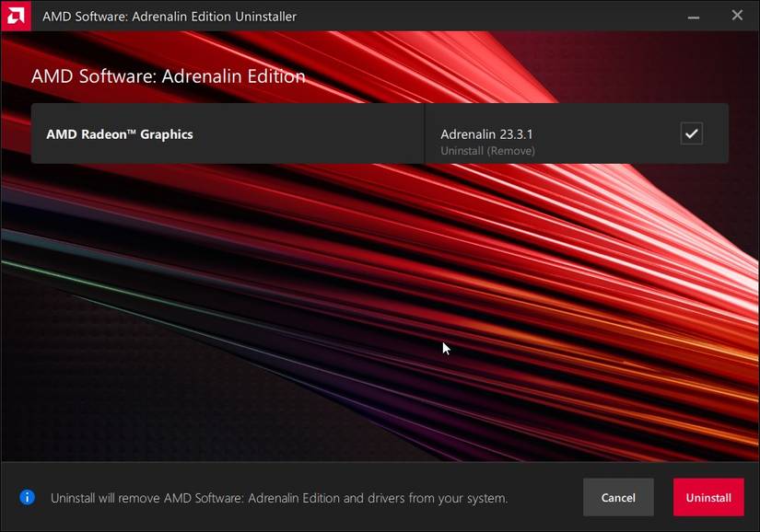Click the red AMD emblem at top left

click(14, 16)
